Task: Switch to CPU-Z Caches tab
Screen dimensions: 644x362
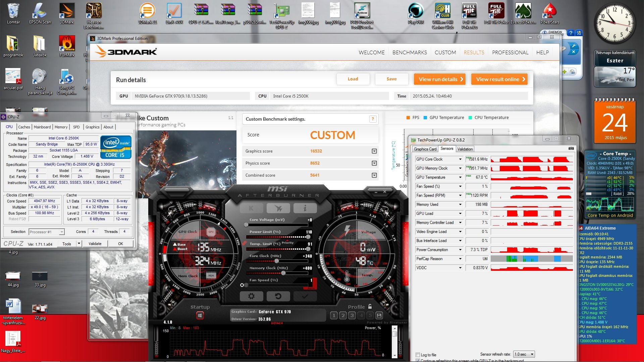Action: click(x=24, y=127)
